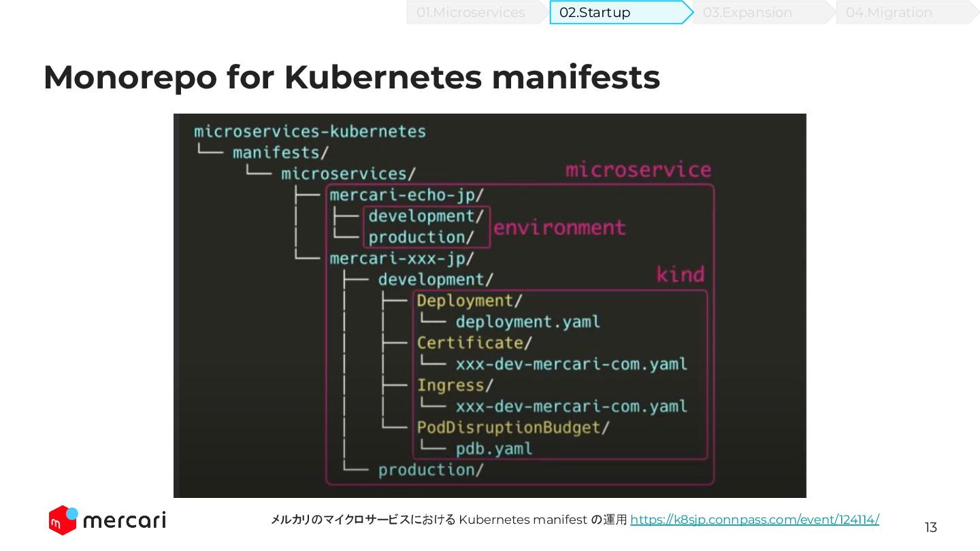Select the 02.Startup section tab
Viewport: 980px width, 551px height.
coord(621,12)
